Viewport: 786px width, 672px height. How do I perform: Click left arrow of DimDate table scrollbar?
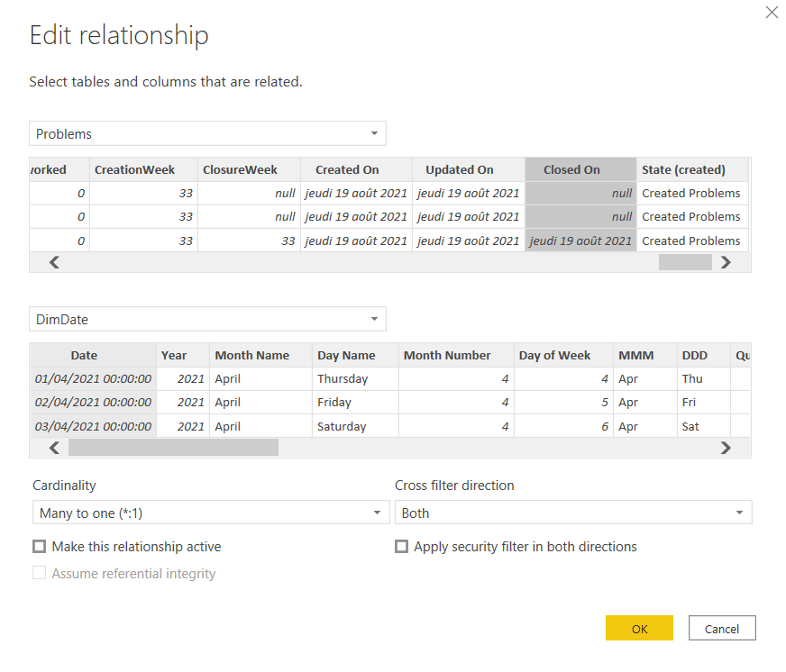point(54,448)
